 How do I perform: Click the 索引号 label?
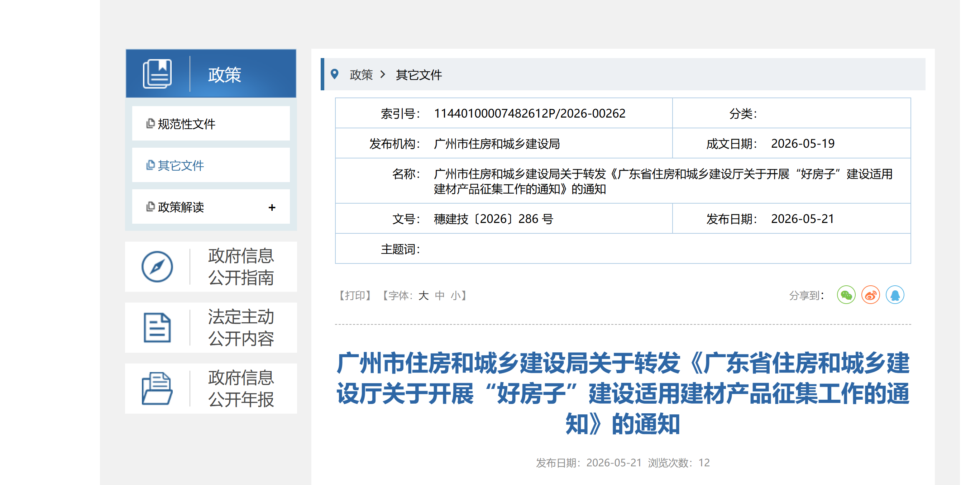point(401,113)
